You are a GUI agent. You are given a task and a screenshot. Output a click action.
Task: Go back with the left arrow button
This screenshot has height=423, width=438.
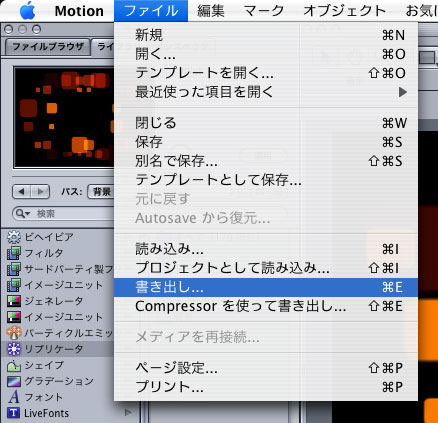[22, 192]
